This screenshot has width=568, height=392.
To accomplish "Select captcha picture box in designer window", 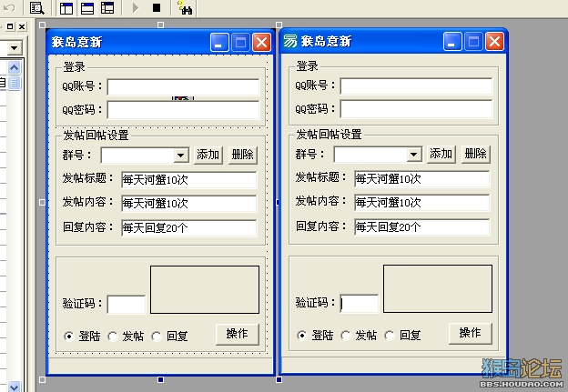I will (205, 289).
